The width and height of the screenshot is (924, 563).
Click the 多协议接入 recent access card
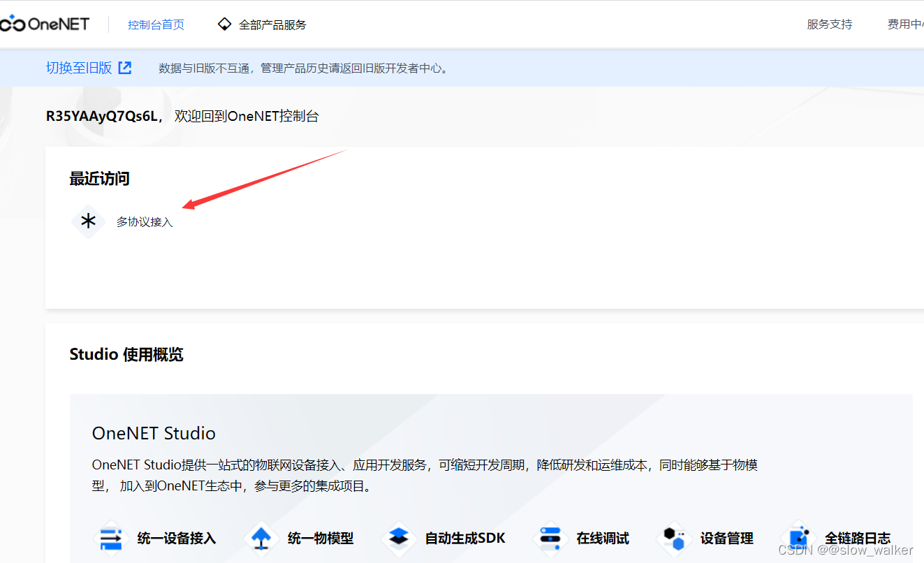tap(145, 221)
